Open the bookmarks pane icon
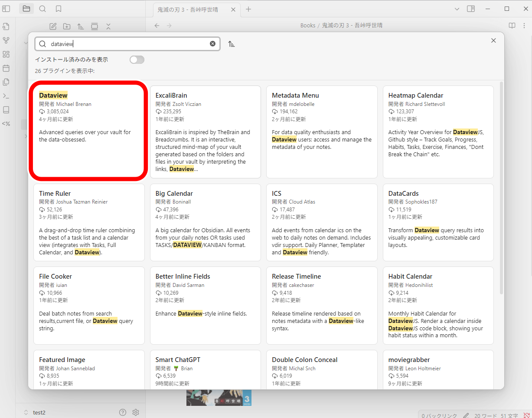This screenshot has width=532, height=418. [x=59, y=9]
